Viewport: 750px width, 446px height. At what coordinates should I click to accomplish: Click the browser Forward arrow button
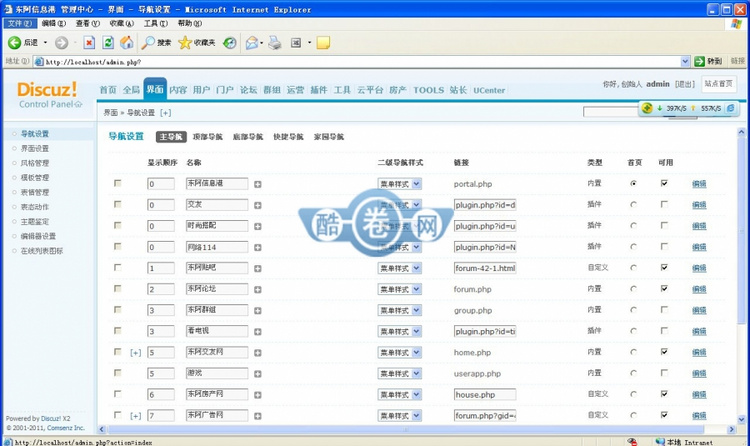coord(61,43)
